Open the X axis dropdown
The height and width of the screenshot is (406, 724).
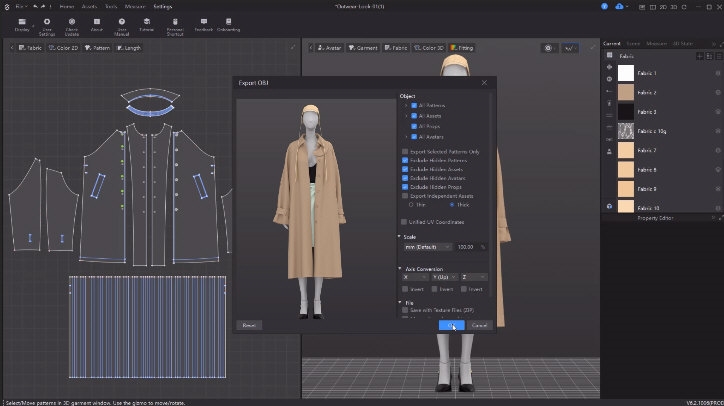415,277
